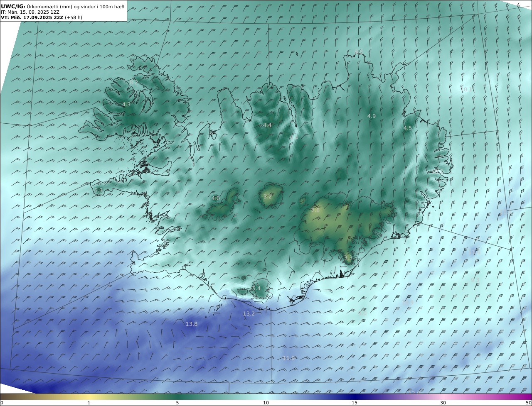This screenshot has height=406, width=532.
Task: Click the 4.5 value in east Iceland
Action: point(408,128)
